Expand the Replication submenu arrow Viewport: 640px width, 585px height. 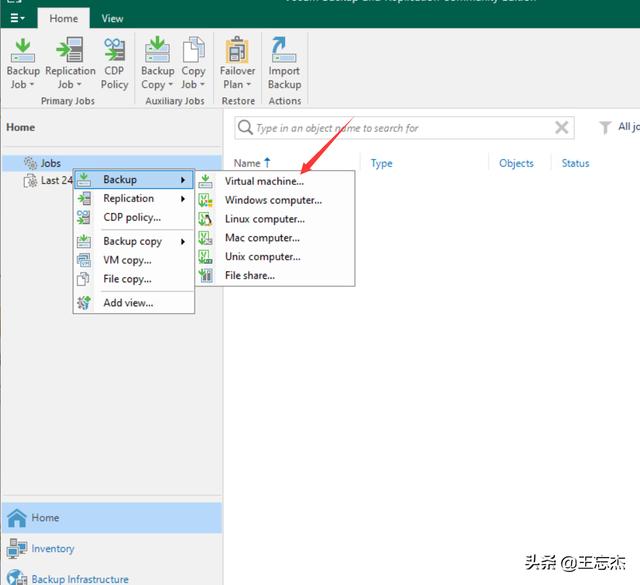point(183,198)
